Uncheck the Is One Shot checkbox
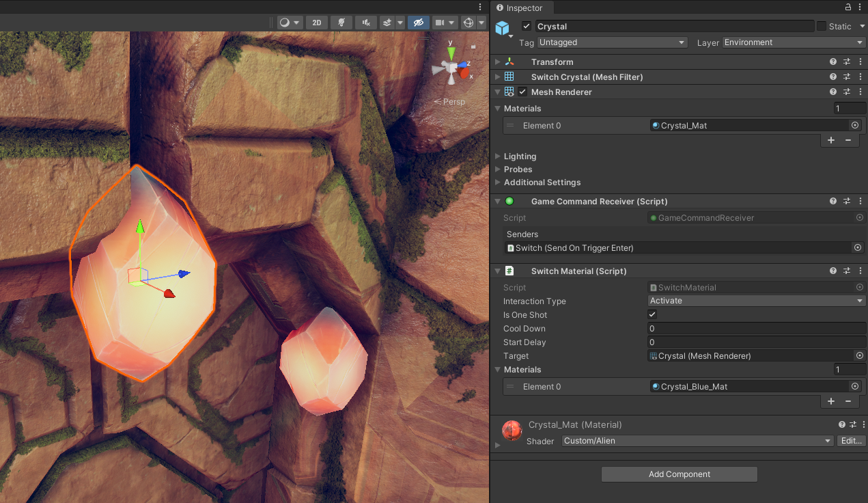Screen dimensions: 868x503 (x=652, y=315)
